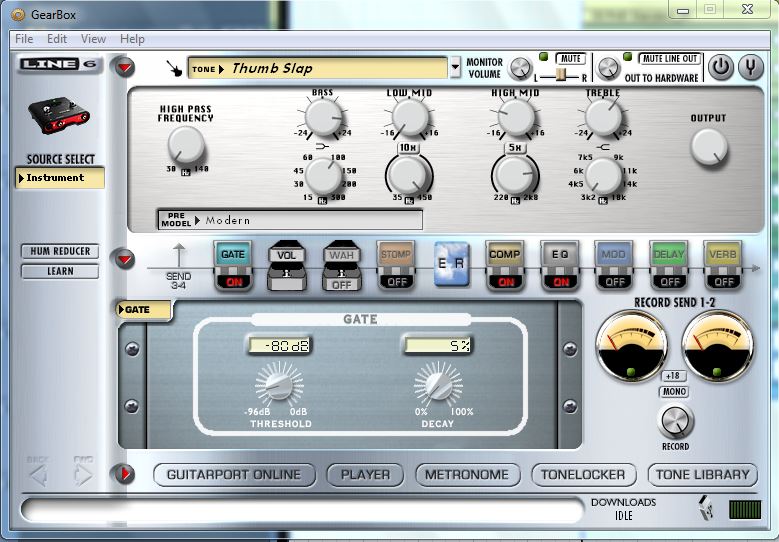This screenshot has width=779, height=542.
Task: Click the green CPU meter icon
Action: tap(745, 509)
